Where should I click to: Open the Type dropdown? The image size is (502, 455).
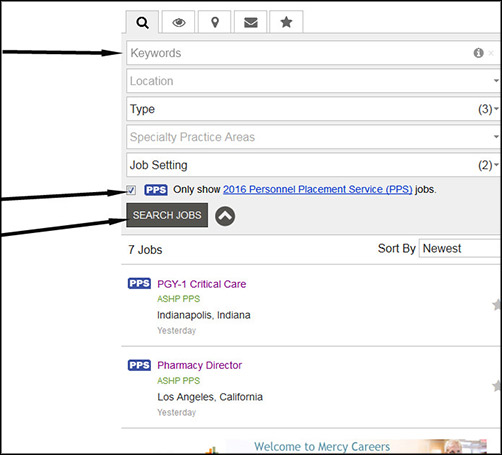click(x=313, y=109)
